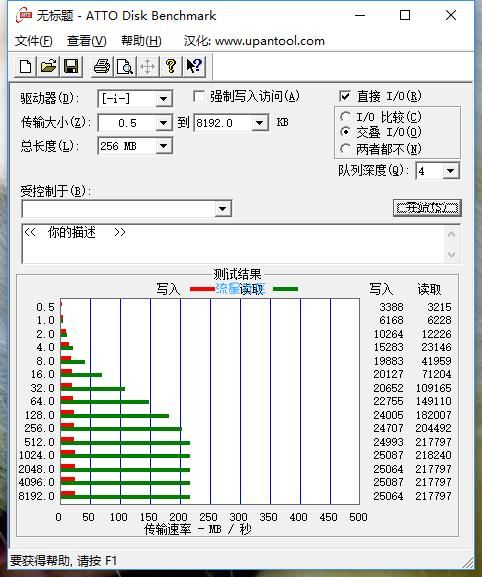Select I/O 比较(C) radio button
The width and height of the screenshot is (482, 577).
[x=345, y=117]
